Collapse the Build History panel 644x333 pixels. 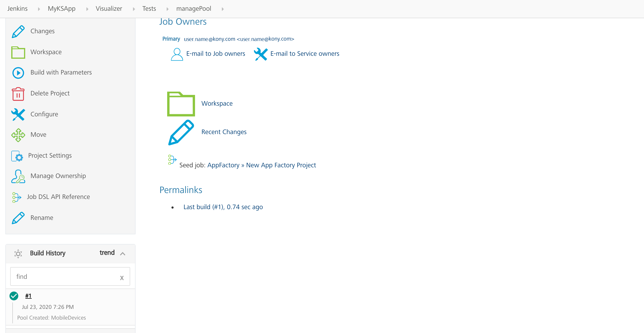pos(123,253)
